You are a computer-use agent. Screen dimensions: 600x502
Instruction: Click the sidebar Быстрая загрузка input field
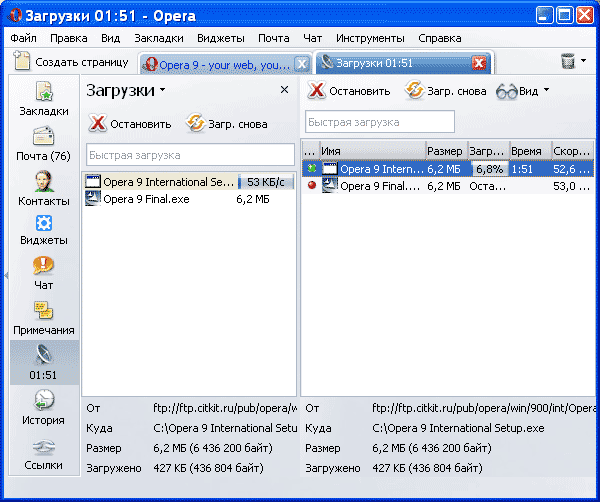pyautogui.click(x=190, y=155)
